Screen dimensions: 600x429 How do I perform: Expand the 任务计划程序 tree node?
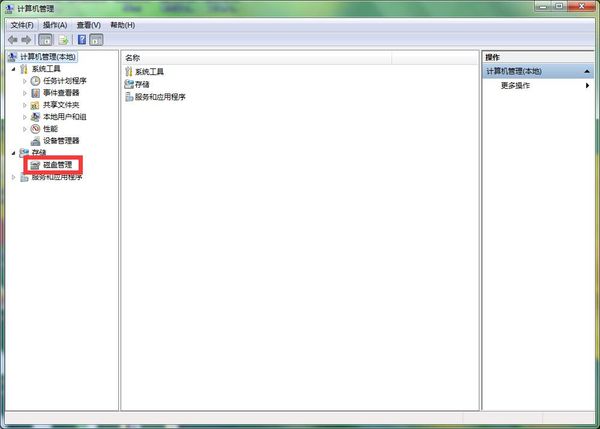coord(25,81)
